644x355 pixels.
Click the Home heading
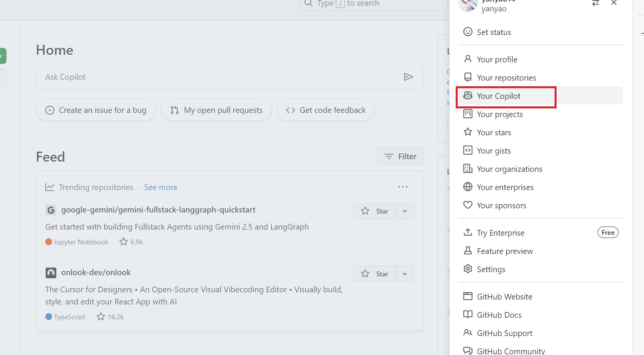tap(54, 50)
